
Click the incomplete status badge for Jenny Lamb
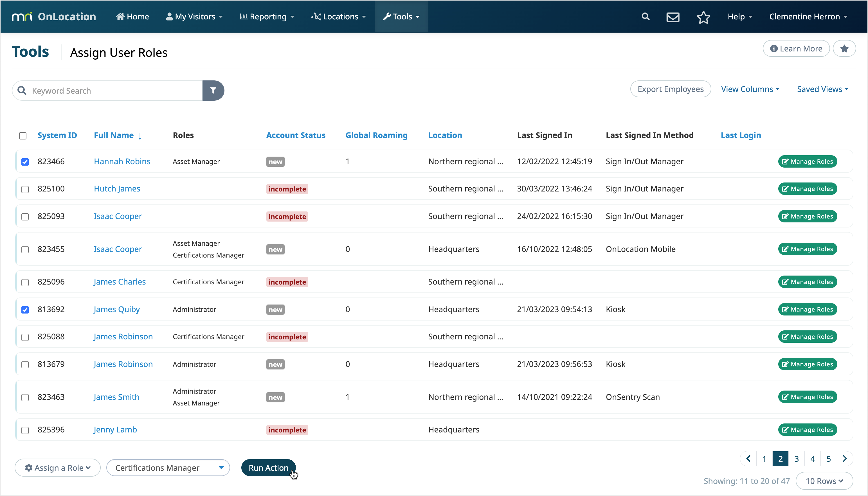click(x=287, y=430)
